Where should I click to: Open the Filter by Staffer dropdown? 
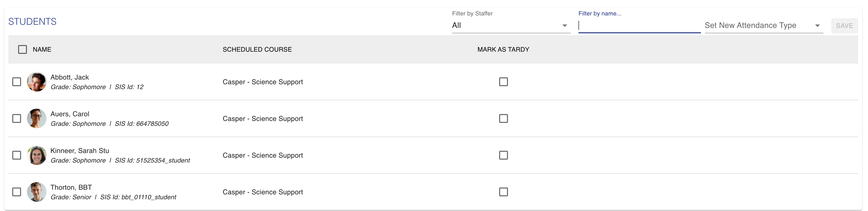click(x=511, y=25)
